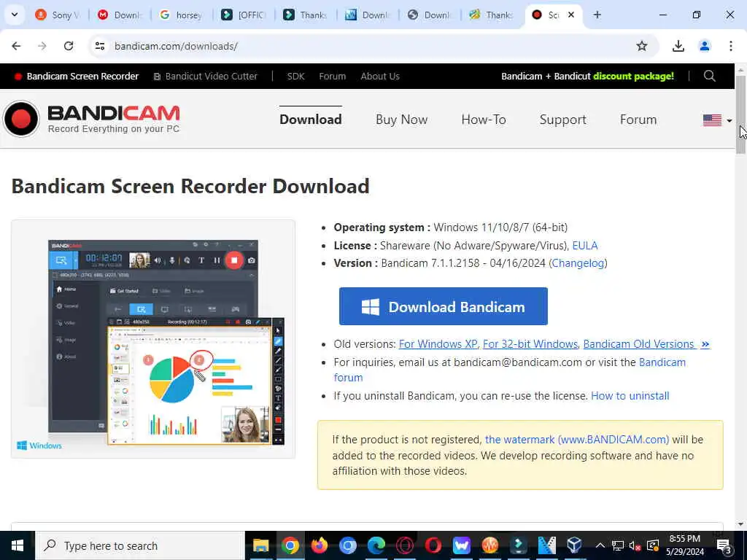
Task: Open Chrome three-dot menu
Action: (730, 46)
